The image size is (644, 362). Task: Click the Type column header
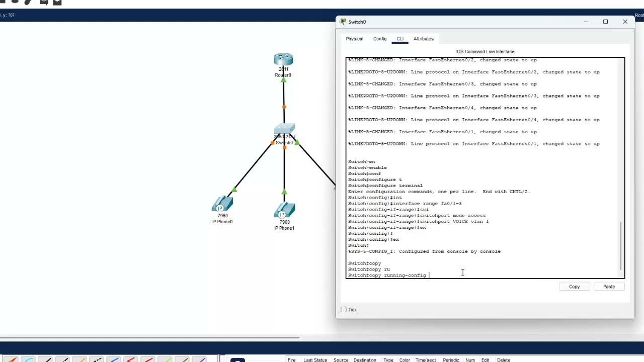[x=388, y=360]
